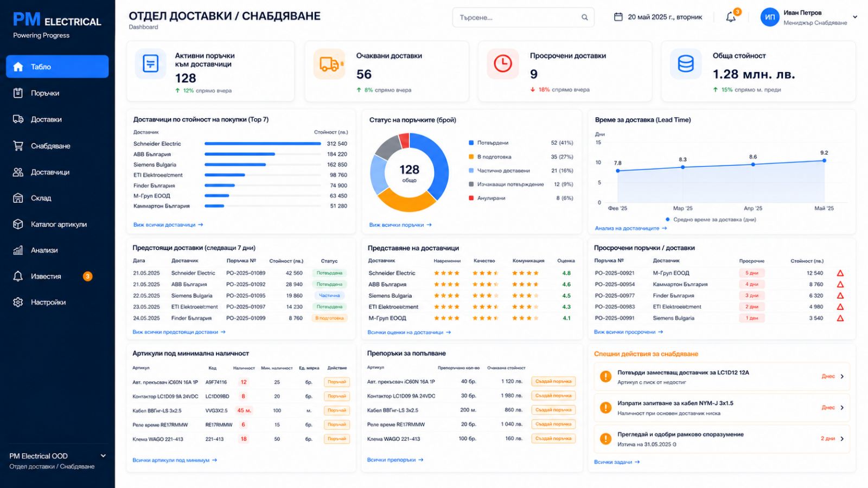868x488 pixels.
Task: Click the Обща стойност database icon
Action: tap(686, 63)
